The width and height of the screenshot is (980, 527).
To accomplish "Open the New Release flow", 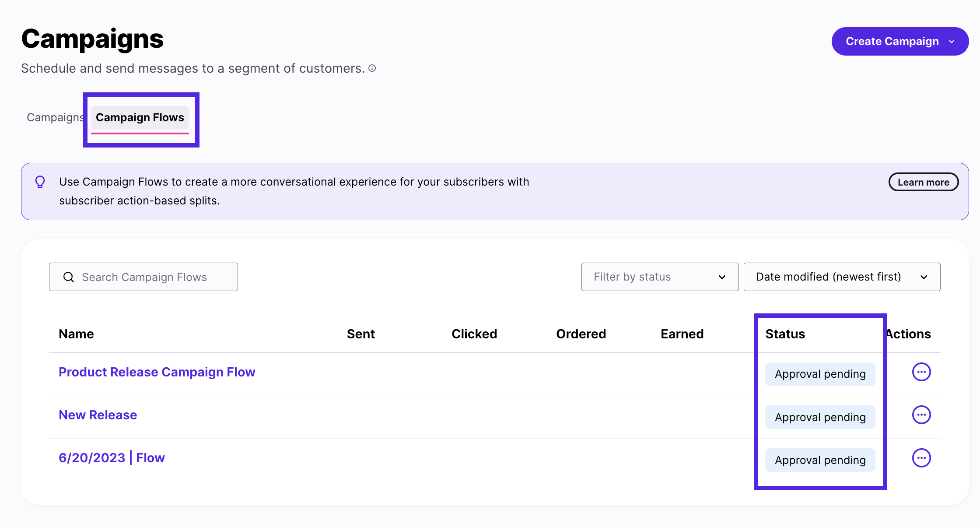I will [x=98, y=415].
